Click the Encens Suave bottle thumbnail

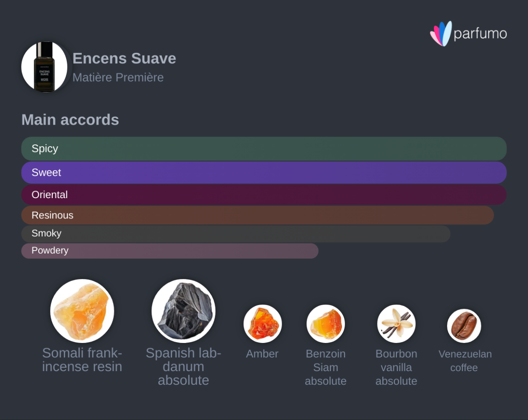click(44, 67)
